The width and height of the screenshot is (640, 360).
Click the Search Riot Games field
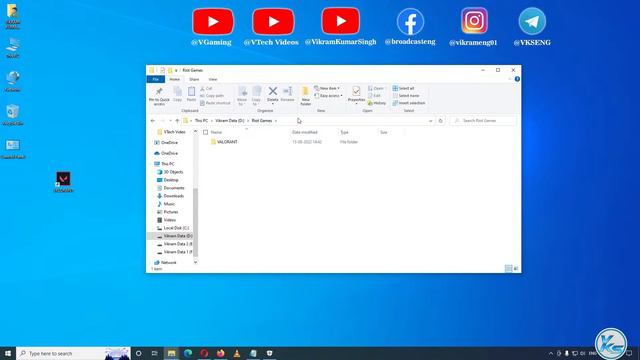pos(483,121)
